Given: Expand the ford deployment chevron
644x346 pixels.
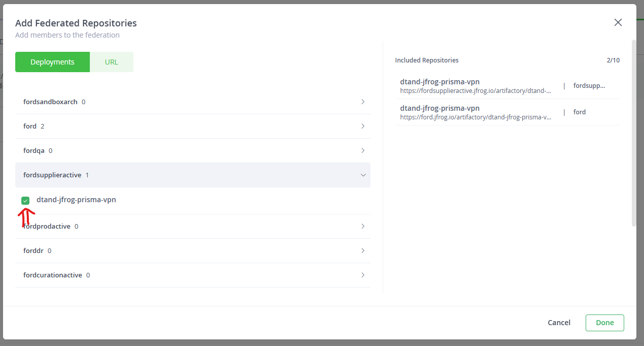Looking at the screenshot, I should pyautogui.click(x=363, y=126).
